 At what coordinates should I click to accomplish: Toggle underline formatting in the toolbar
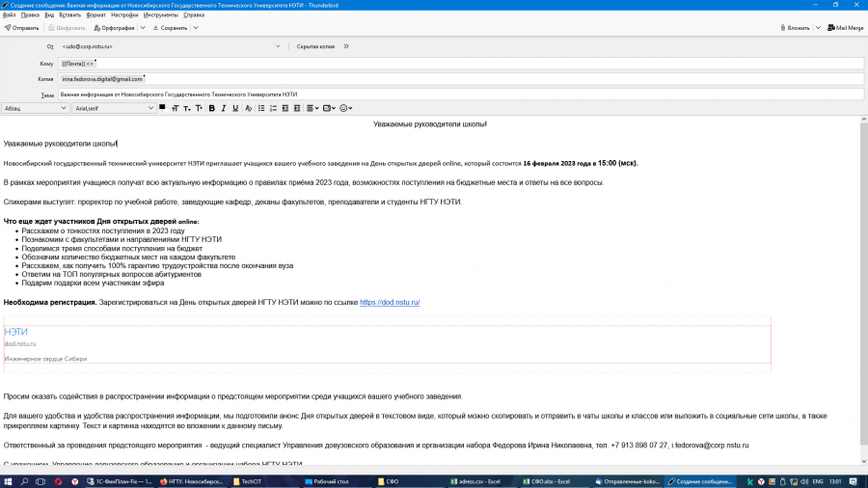[x=235, y=108]
